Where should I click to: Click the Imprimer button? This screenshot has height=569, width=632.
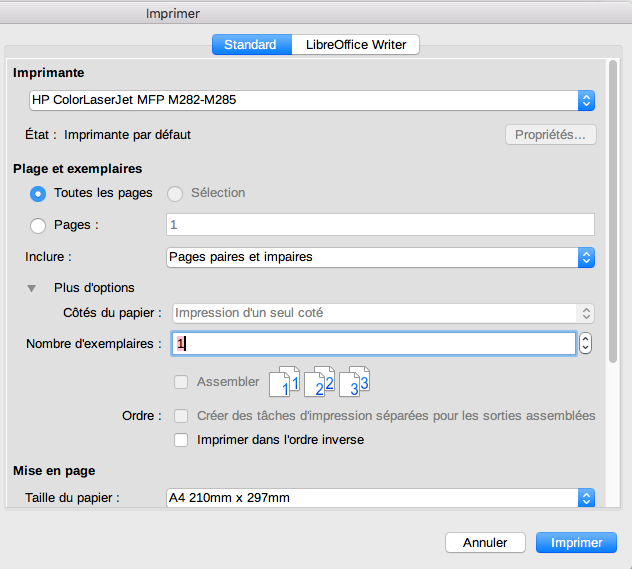pyautogui.click(x=576, y=543)
